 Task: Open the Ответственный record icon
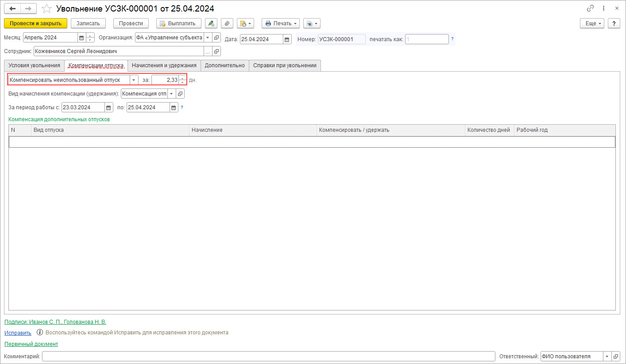[616, 356]
